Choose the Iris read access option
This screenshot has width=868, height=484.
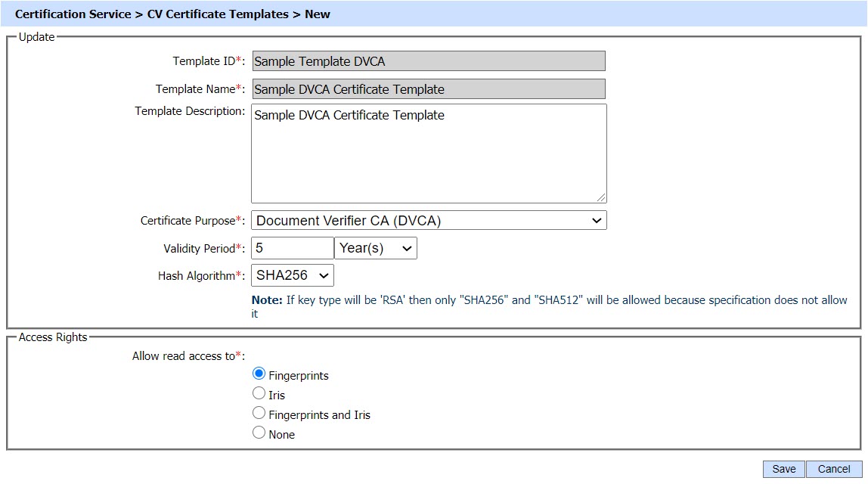tap(259, 394)
